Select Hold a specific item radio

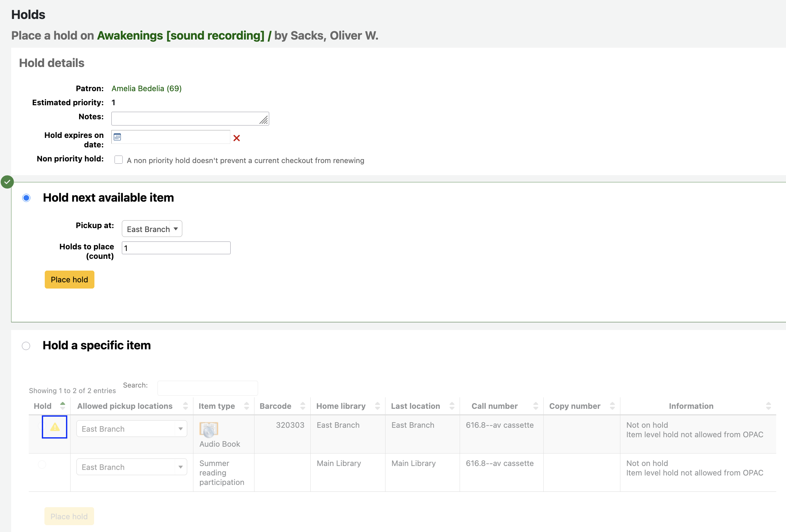point(26,346)
